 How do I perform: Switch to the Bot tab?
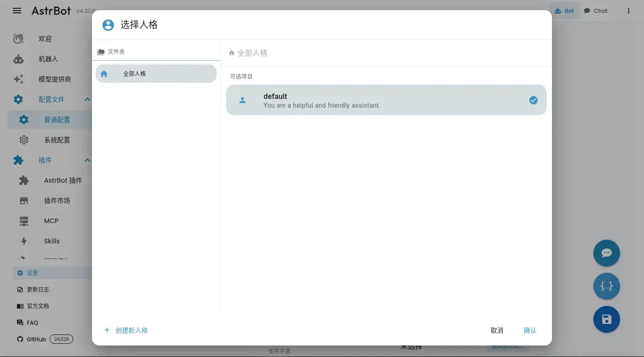click(564, 11)
